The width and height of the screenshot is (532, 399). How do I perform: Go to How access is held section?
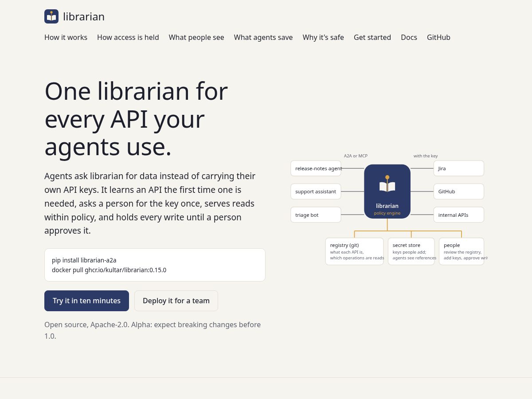pyautogui.click(x=128, y=37)
